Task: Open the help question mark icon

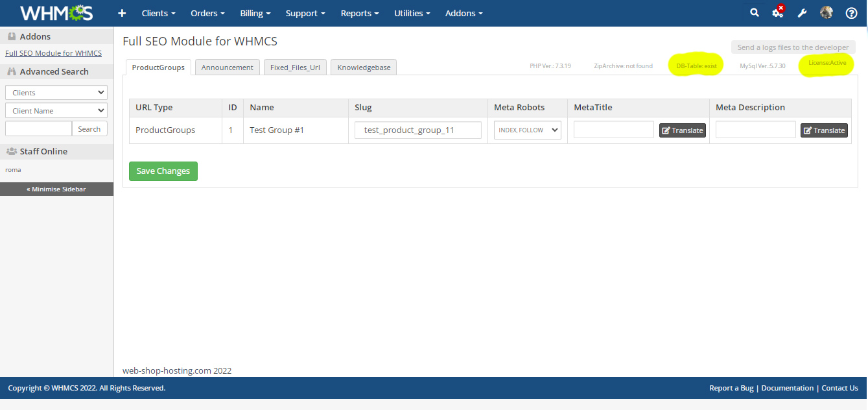Action: click(x=851, y=13)
